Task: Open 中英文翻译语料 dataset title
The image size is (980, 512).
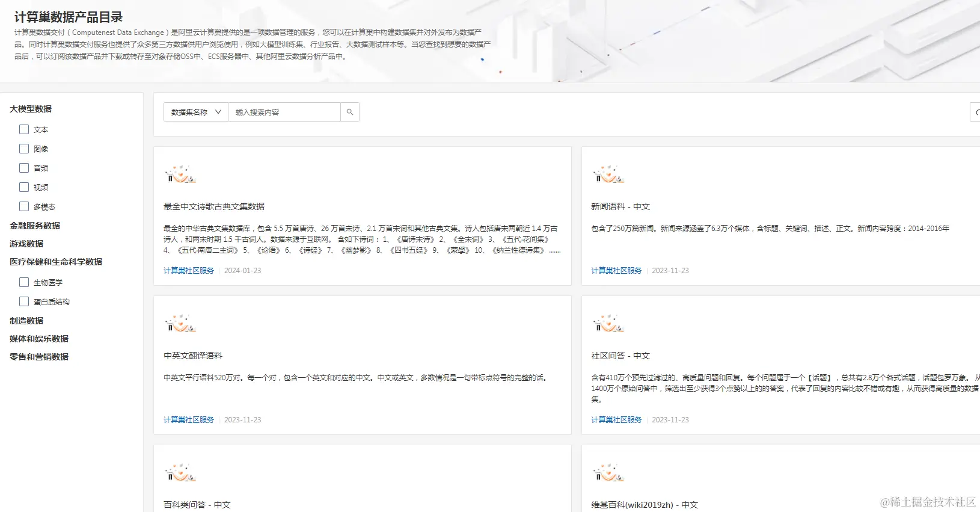Action: tap(193, 356)
